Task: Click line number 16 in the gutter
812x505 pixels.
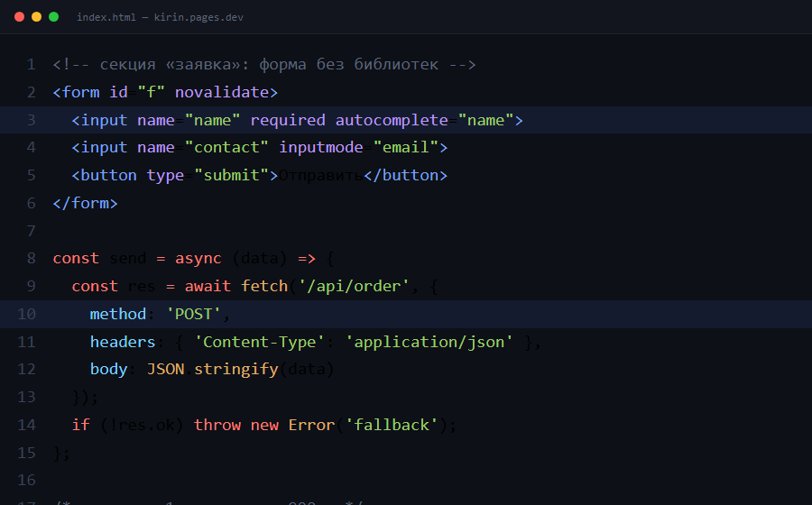Action: pyautogui.click(x=26, y=480)
